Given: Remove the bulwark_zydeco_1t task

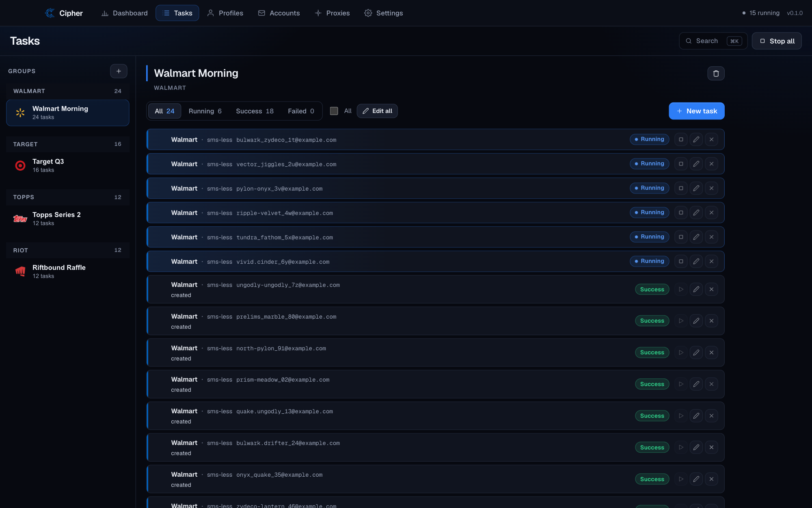Looking at the screenshot, I should 711,139.
